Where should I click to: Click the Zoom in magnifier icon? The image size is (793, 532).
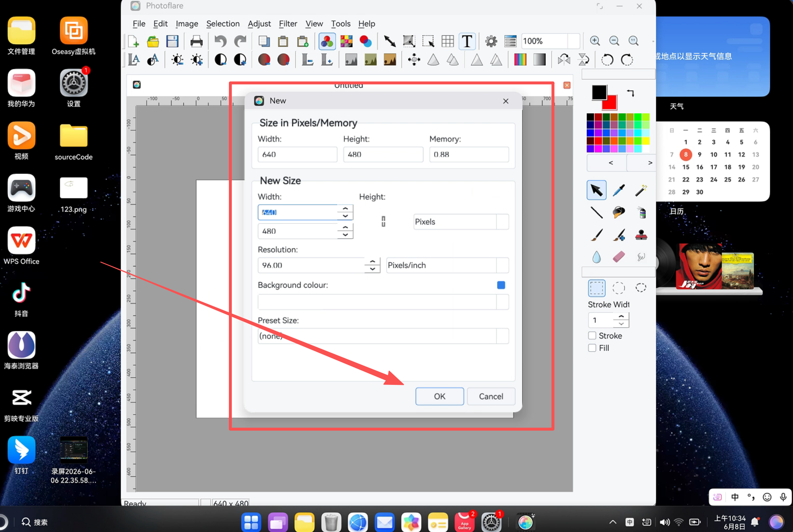pos(595,41)
